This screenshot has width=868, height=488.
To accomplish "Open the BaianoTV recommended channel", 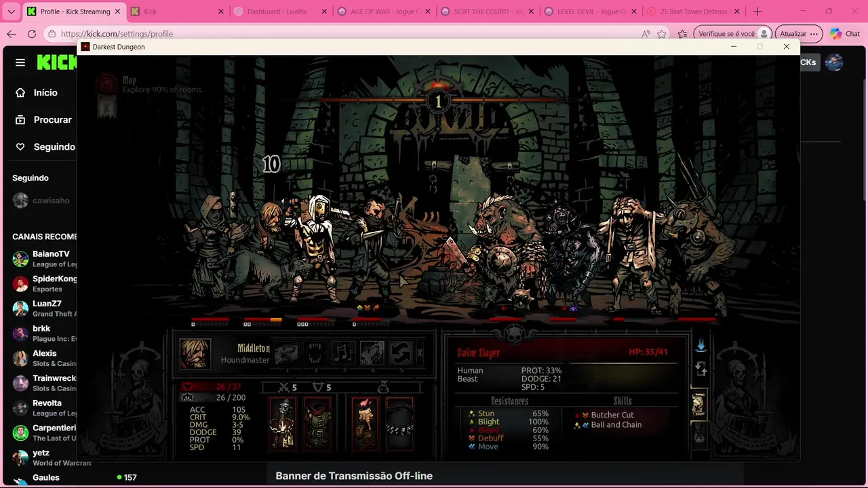I will [x=43, y=259].
